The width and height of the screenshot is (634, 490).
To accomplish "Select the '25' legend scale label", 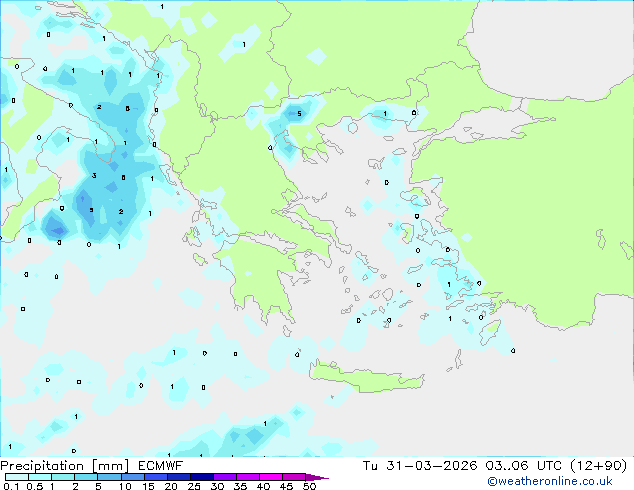I will point(194,486).
